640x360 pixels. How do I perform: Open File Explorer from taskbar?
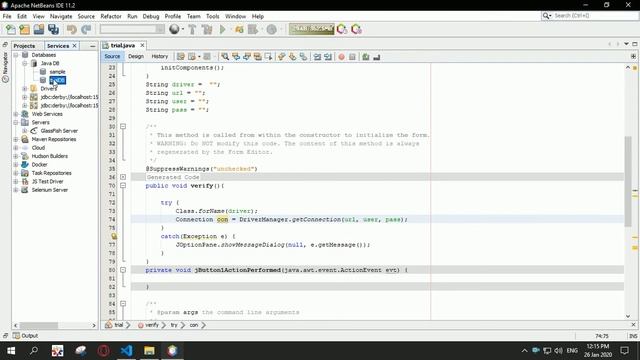(x=149, y=351)
